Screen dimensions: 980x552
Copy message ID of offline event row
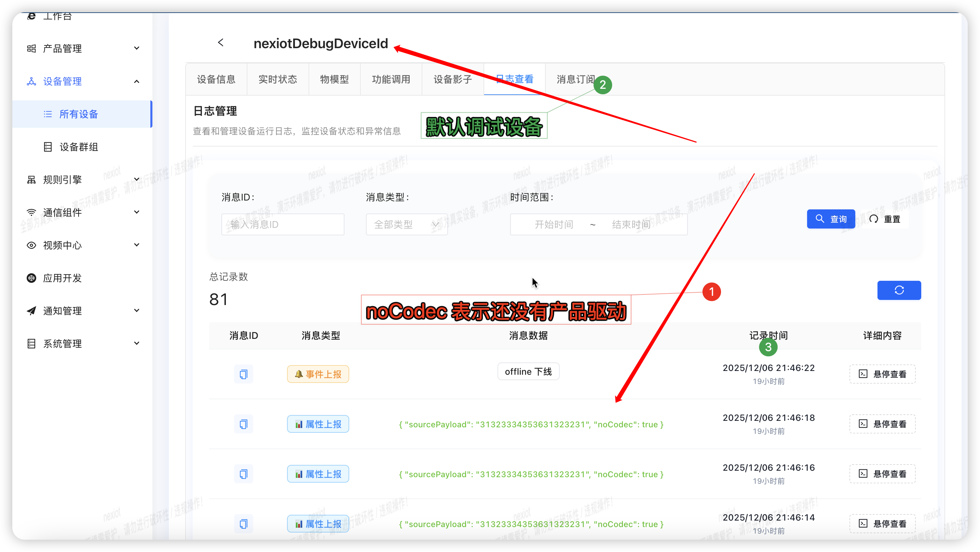(x=244, y=374)
